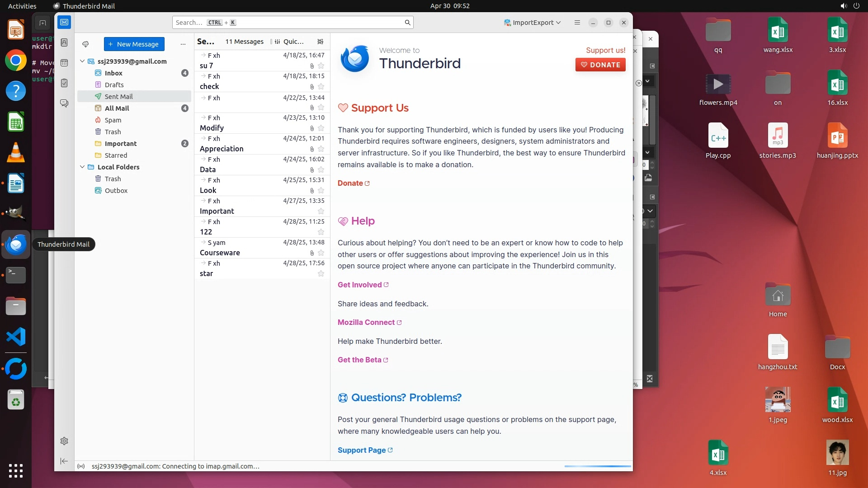
Task: Open the Support Page link
Action: tap(362, 450)
